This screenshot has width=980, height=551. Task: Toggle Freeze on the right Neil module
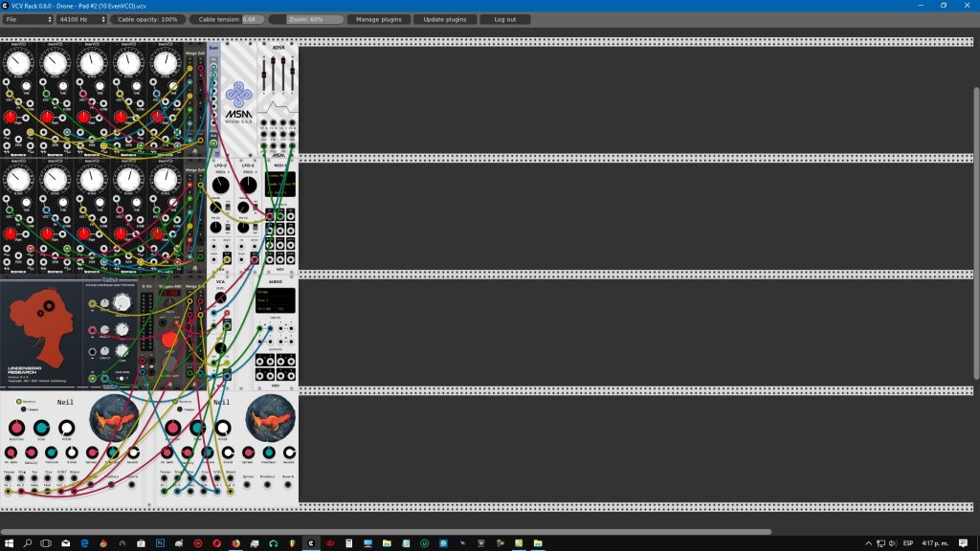pos(180,409)
